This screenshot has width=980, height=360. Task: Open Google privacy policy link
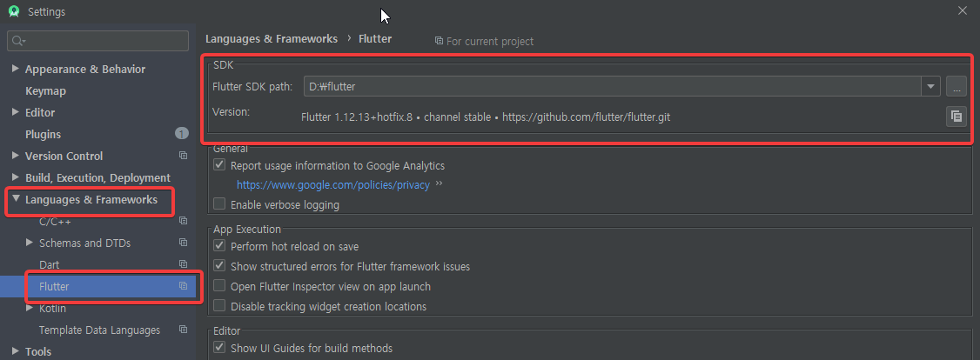(x=333, y=184)
